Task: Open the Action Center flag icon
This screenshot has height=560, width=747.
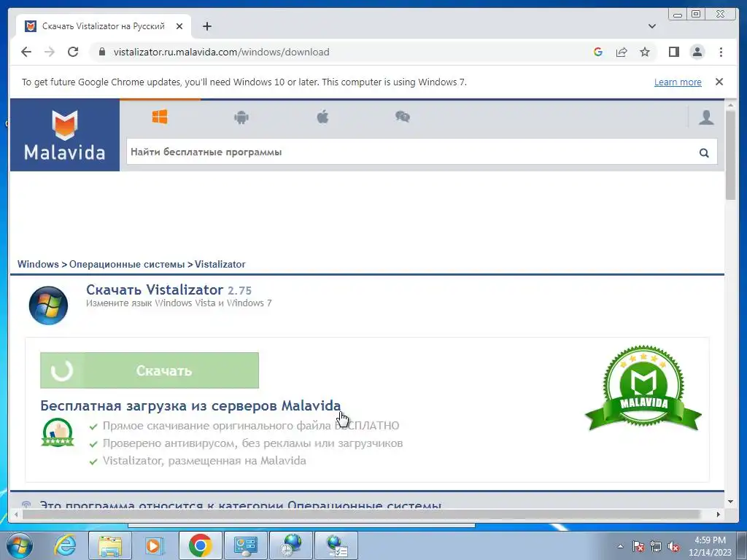Action: 638,546
